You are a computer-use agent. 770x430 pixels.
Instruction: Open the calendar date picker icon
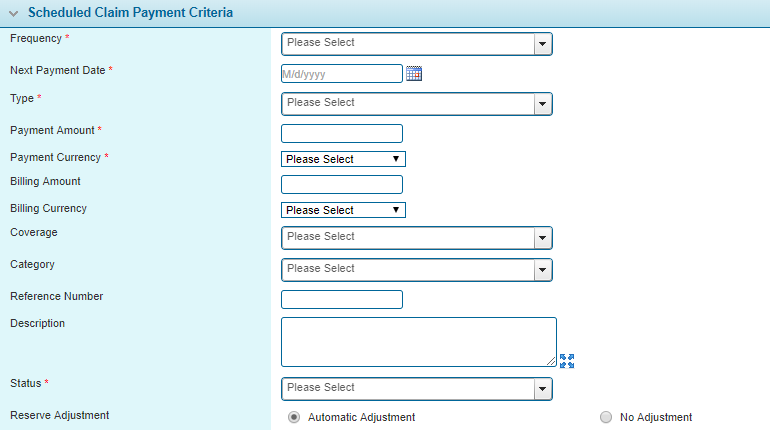tap(414, 74)
